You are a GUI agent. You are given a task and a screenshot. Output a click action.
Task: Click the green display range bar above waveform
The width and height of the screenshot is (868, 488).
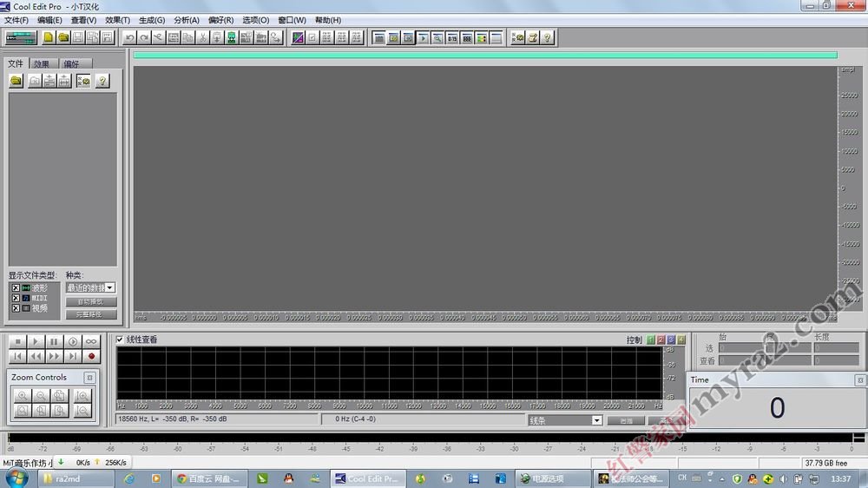(x=485, y=55)
